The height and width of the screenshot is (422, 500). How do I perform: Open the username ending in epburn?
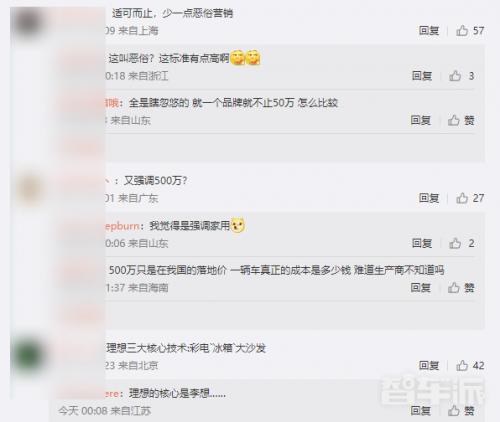(122, 226)
